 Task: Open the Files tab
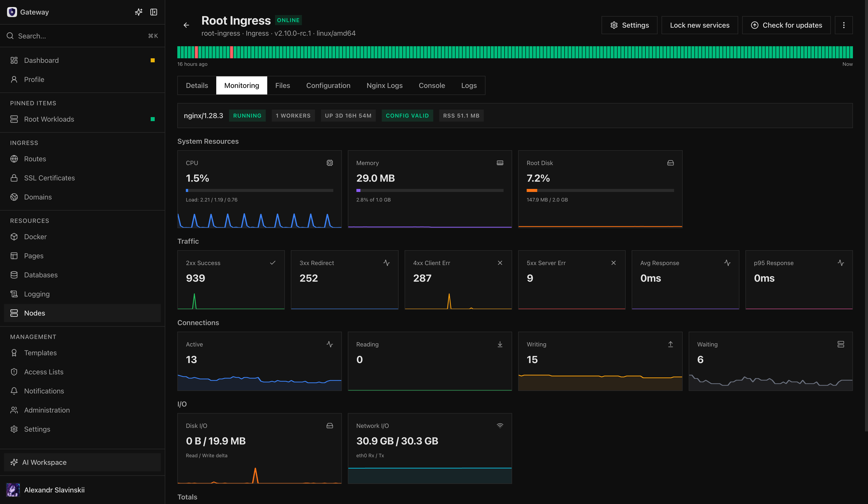pos(283,85)
